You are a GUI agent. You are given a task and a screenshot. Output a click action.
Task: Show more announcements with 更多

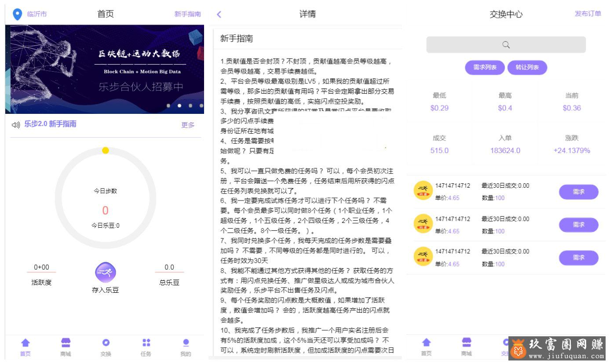188,125
